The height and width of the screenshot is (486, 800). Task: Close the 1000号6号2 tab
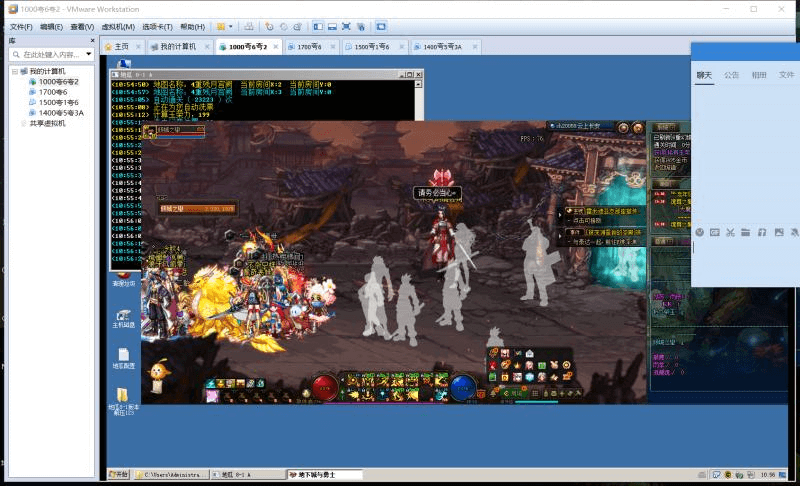coord(276,46)
